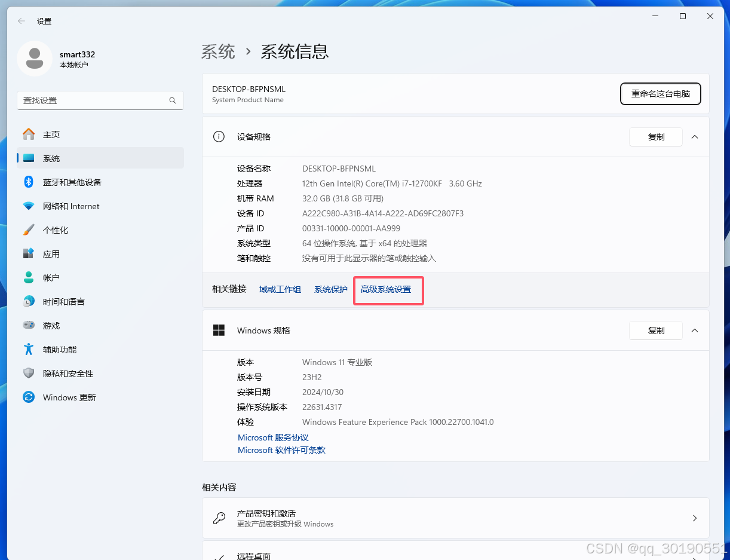
Task: Click the 设备 ID value A222C980 text
Action: click(383, 213)
